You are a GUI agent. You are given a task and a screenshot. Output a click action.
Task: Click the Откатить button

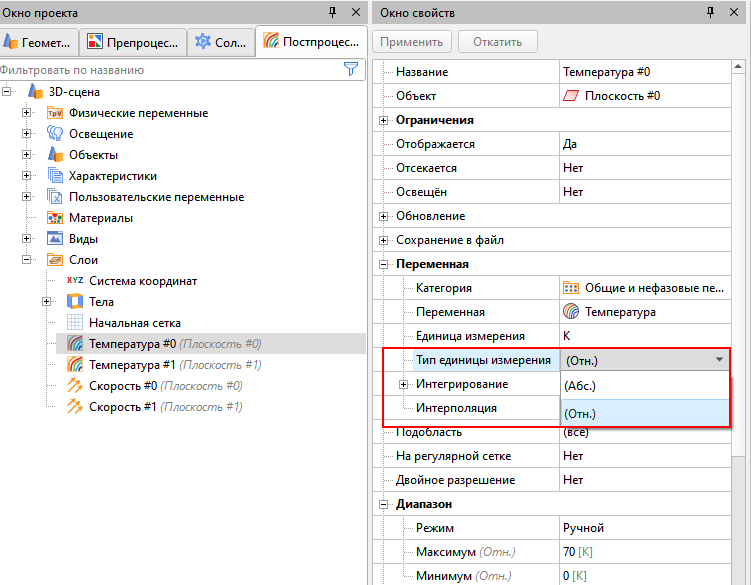(497, 42)
